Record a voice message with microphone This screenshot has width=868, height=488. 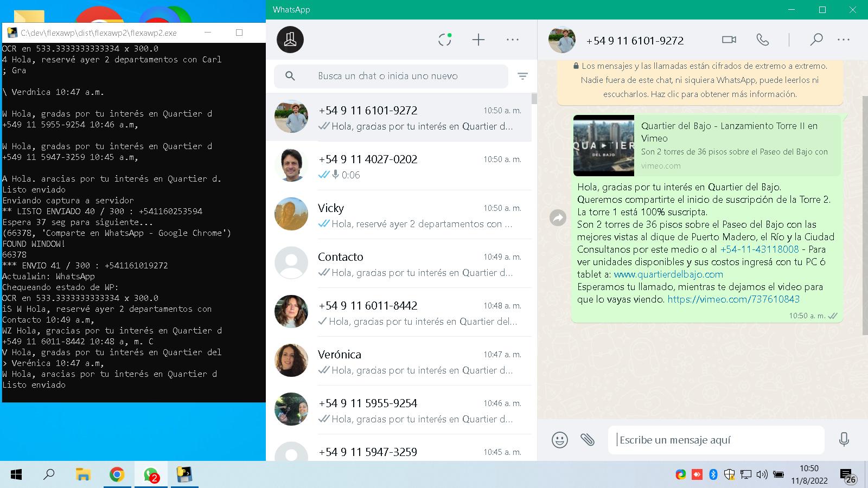(844, 440)
